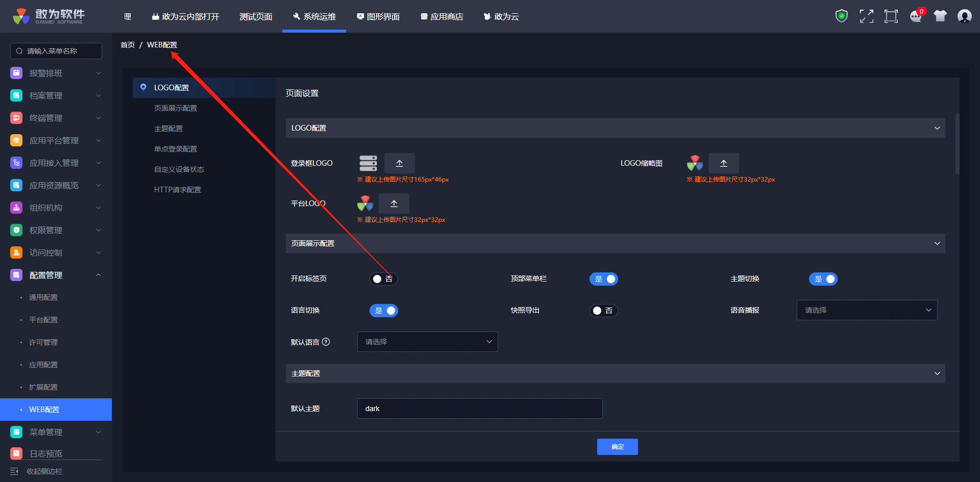Viewport: 980px width, 482px height.
Task: Focus the 默认主题 input field
Action: point(479,409)
